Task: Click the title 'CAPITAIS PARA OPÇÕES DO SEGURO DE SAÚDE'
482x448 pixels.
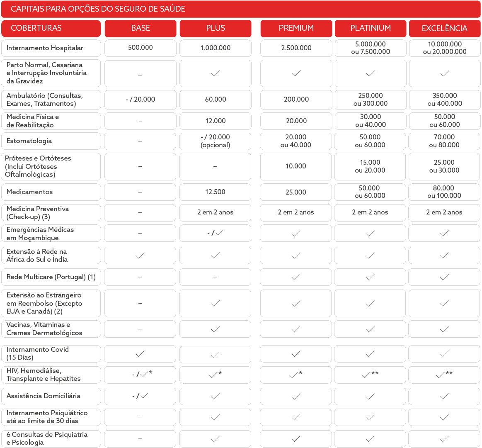Action: tap(98, 9)
